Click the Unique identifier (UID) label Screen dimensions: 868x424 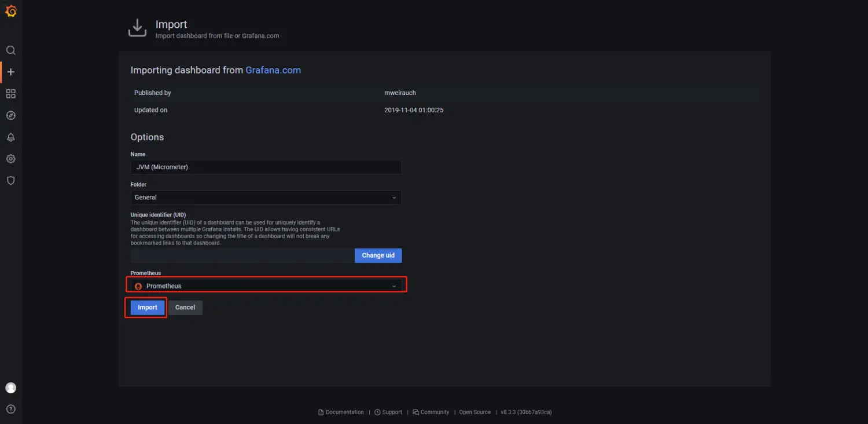point(158,215)
